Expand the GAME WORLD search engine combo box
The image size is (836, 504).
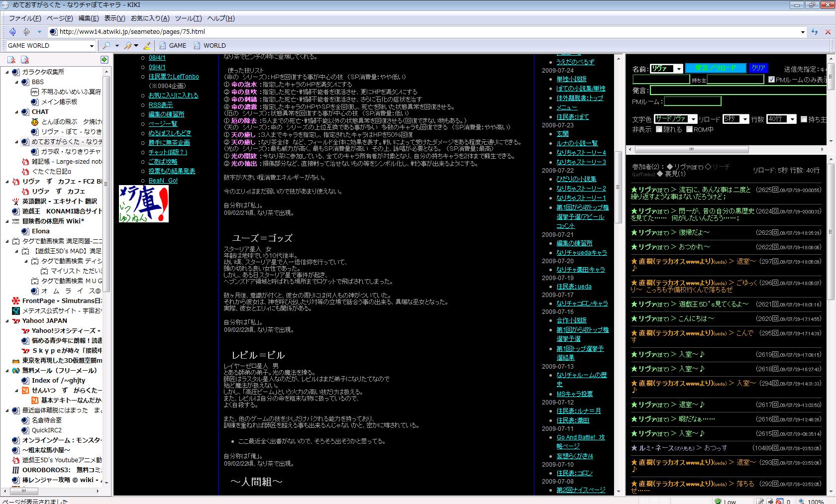[x=92, y=46]
